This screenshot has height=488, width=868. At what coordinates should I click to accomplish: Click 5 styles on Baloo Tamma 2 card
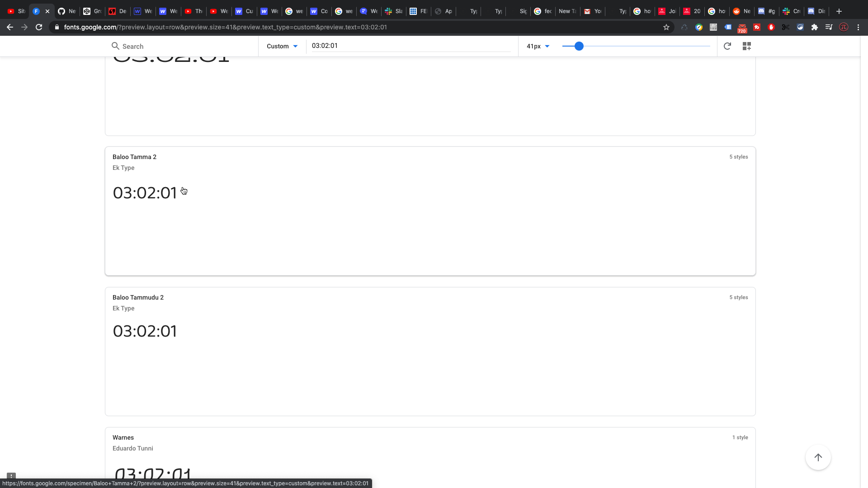(x=739, y=157)
